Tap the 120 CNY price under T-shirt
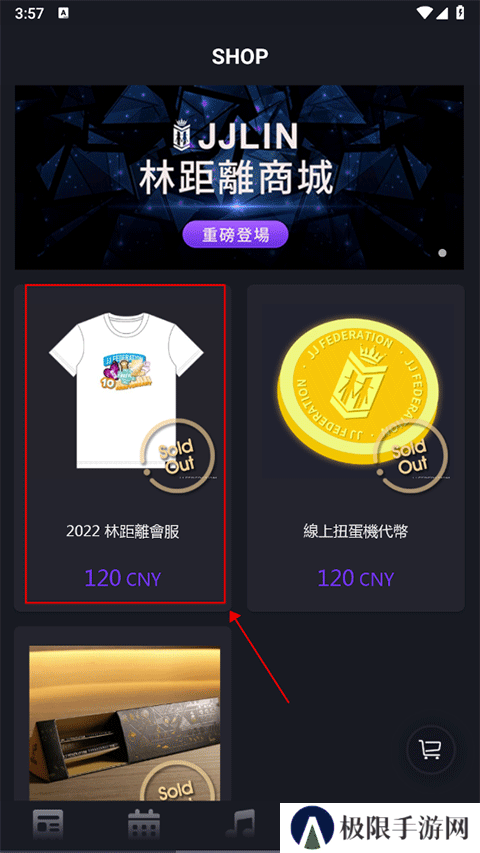The image size is (480, 853). click(123, 578)
